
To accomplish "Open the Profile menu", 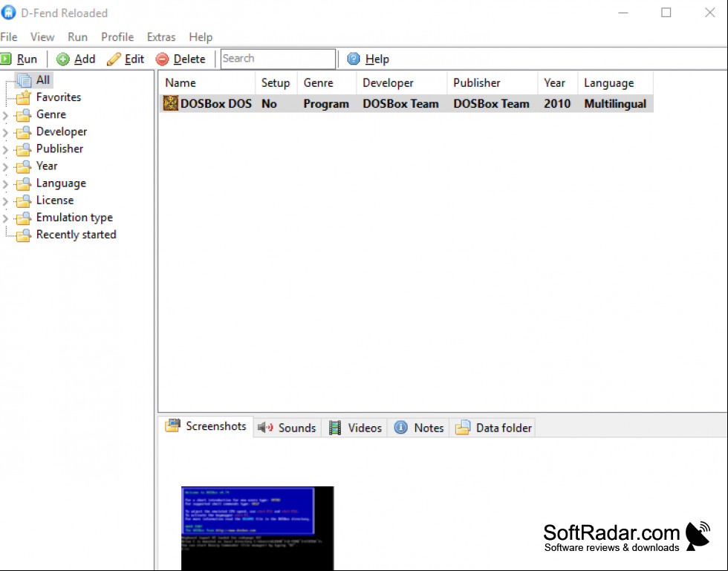I will coord(117,36).
